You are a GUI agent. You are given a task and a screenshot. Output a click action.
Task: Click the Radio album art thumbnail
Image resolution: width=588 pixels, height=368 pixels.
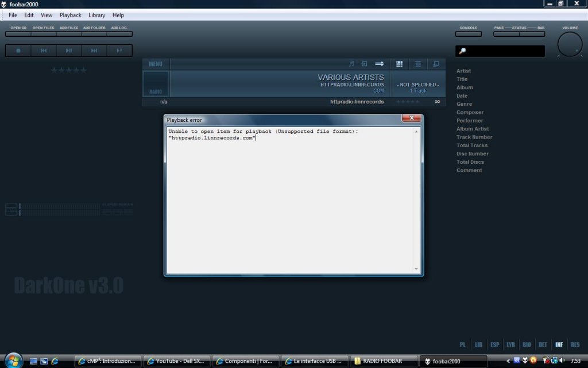point(156,83)
